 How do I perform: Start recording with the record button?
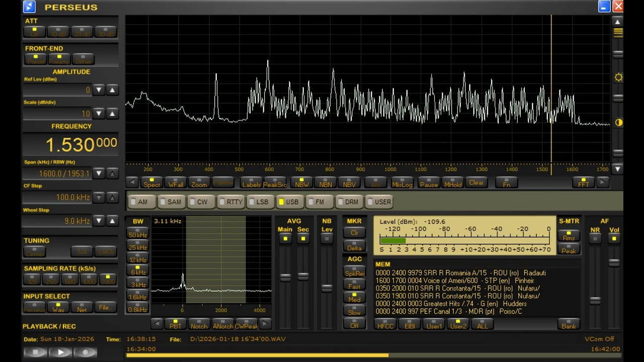tap(85, 352)
